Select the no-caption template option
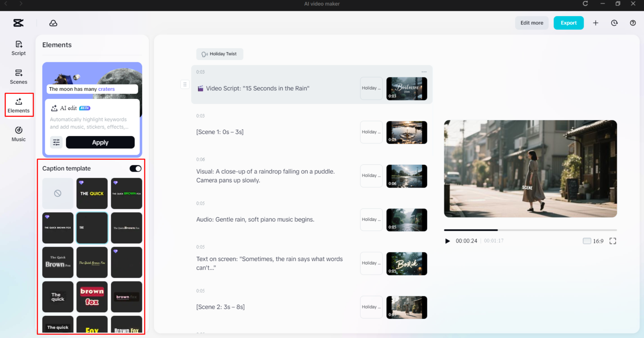The image size is (644, 338). pos(58,193)
